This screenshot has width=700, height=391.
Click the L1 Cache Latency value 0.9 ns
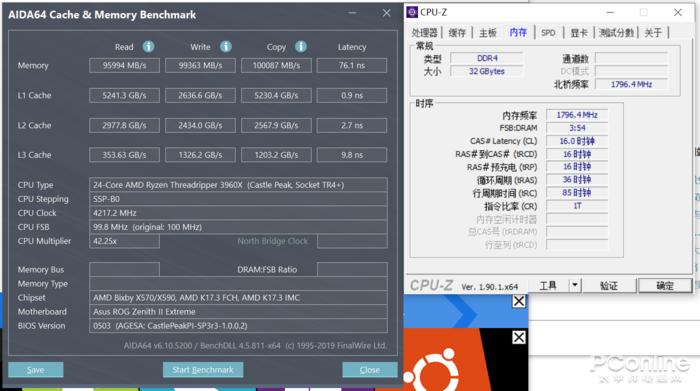point(352,95)
